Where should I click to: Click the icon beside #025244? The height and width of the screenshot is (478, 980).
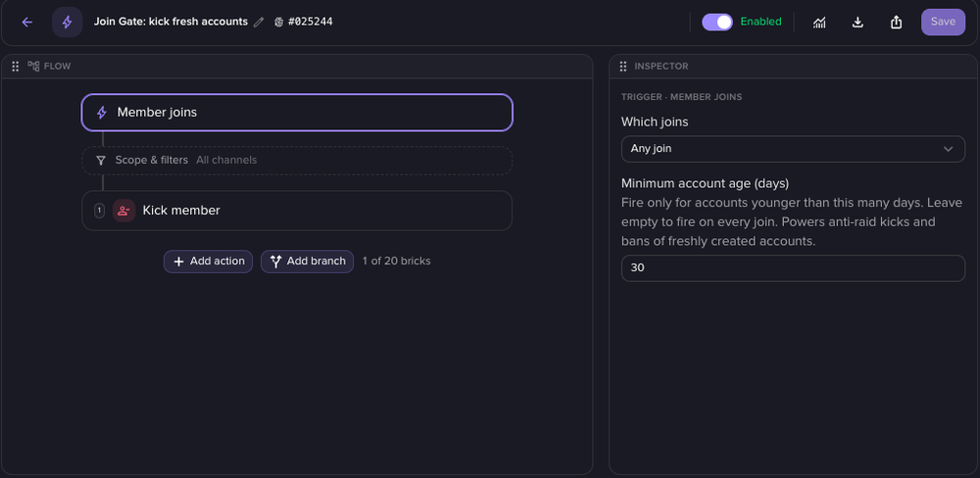[x=278, y=22]
